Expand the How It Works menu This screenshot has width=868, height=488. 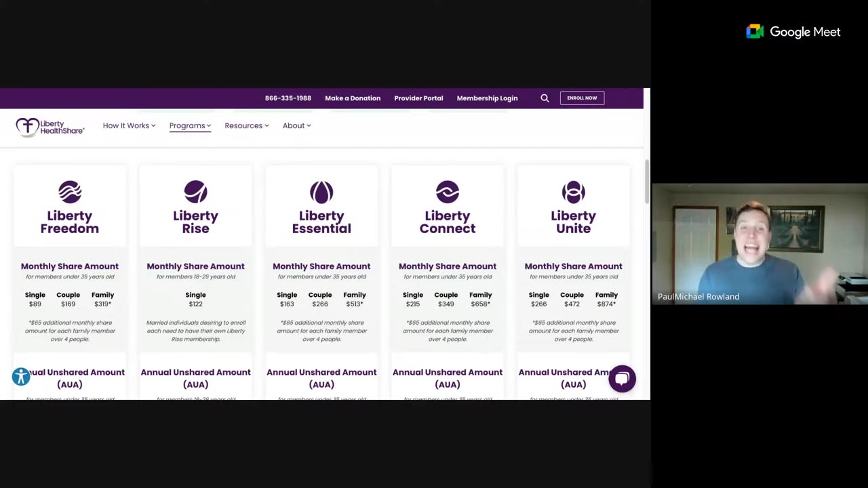[129, 125]
